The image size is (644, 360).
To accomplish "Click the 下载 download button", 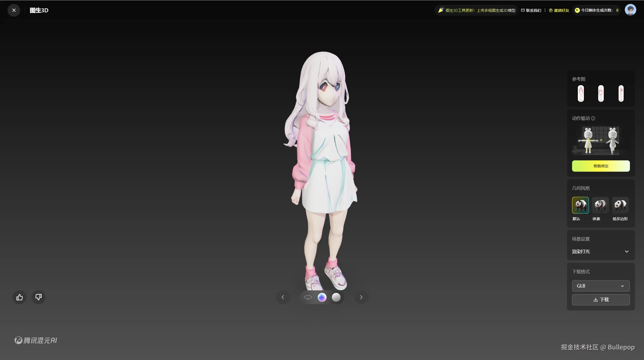I will [601, 300].
